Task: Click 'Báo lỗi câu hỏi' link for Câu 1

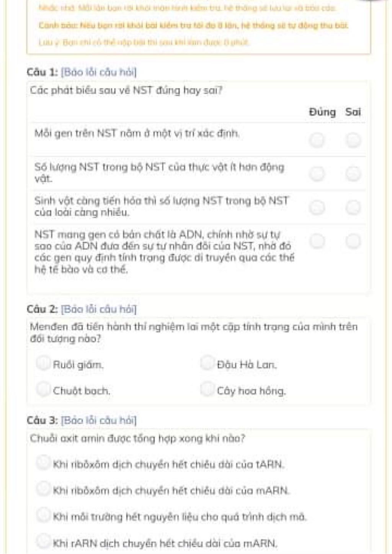Action: [98, 72]
